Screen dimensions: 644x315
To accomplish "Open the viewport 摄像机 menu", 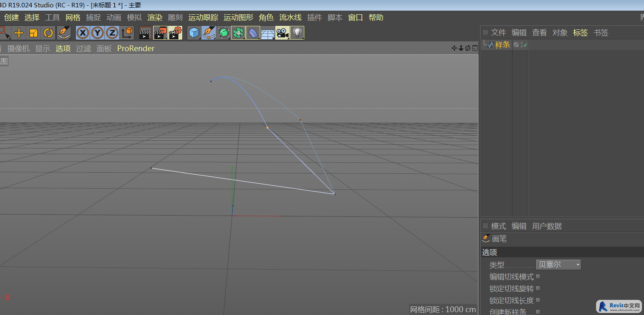I will [18, 49].
